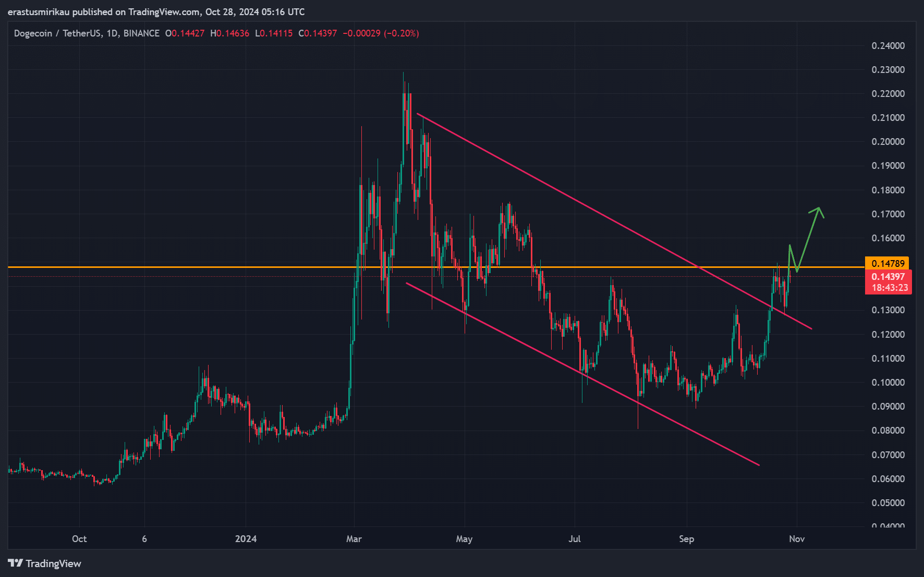Click the 0.24000 price axis label
The height and width of the screenshot is (577, 924).
click(x=888, y=46)
